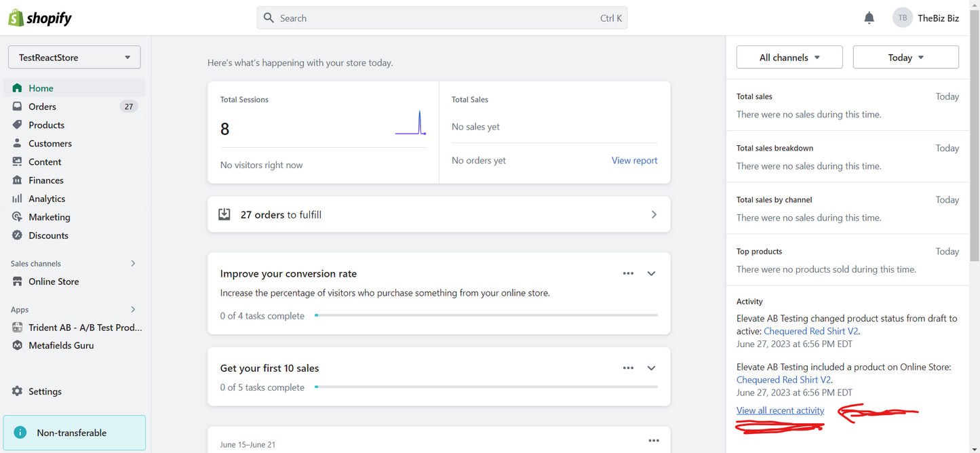Open the Today date range dropdown
Viewport: 980px width, 453px height.
(x=905, y=58)
